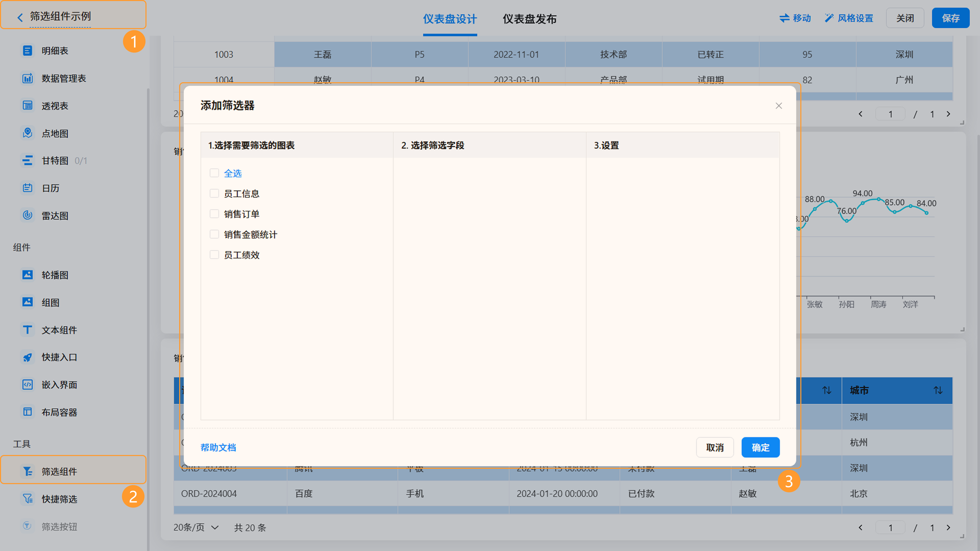The image size is (980, 551).
Task: Select the 筛选组件 funnel icon
Action: tap(27, 472)
